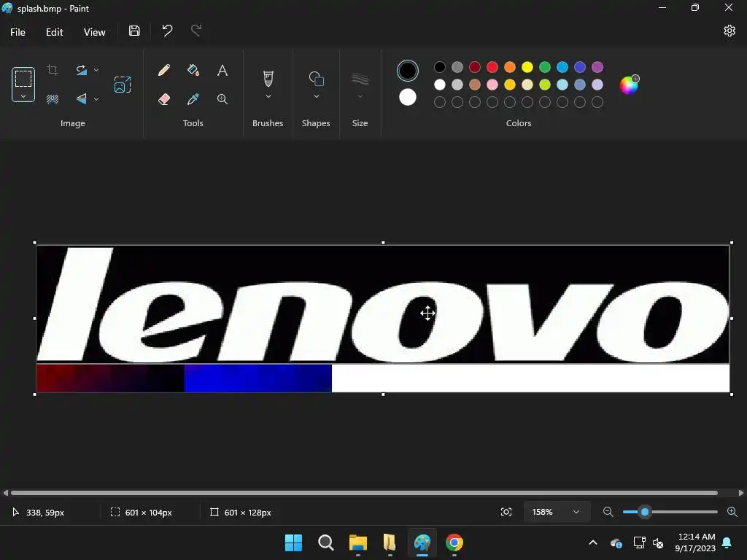Select the Pencil tool
Screen dimensions: 747x560
click(164, 71)
